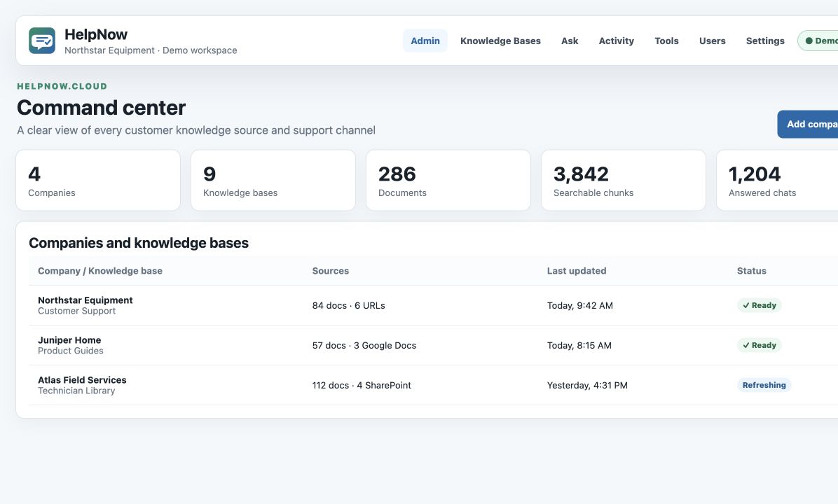The width and height of the screenshot is (838, 504).
Task: Click the HELPNOW.CLOUD label
Action: [62, 86]
